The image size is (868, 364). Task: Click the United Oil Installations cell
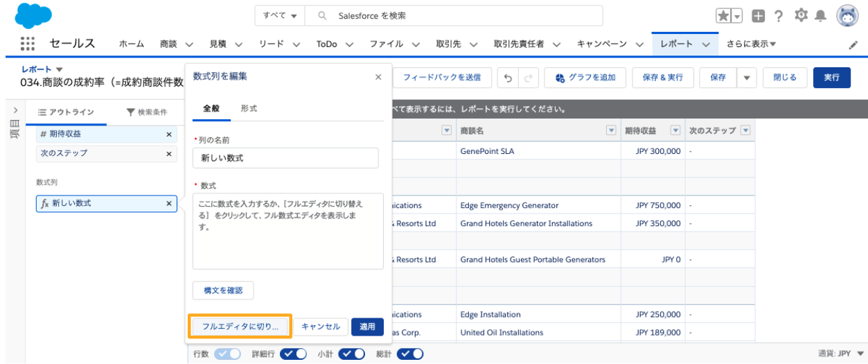[x=539, y=332]
